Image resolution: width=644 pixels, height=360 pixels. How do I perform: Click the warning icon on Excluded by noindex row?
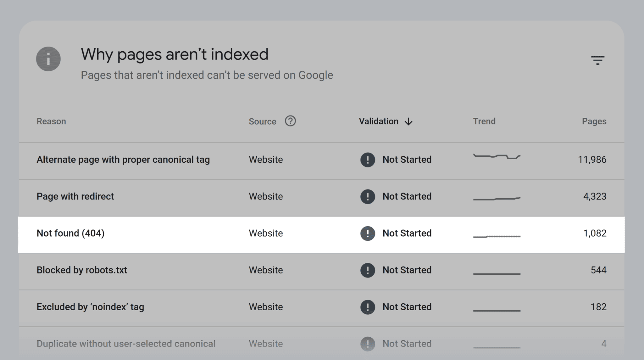(x=367, y=307)
